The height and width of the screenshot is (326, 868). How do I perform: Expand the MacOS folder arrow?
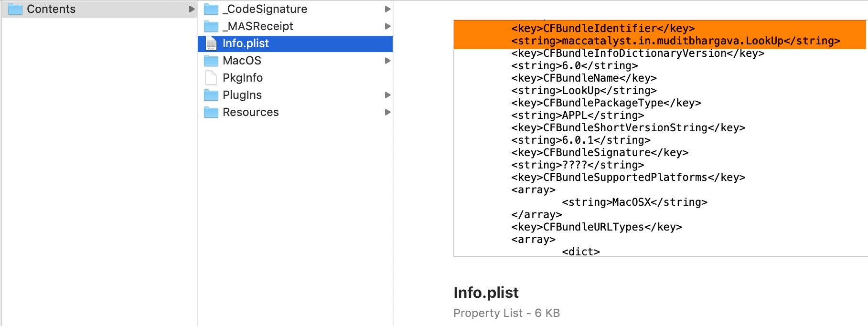pos(387,61)
